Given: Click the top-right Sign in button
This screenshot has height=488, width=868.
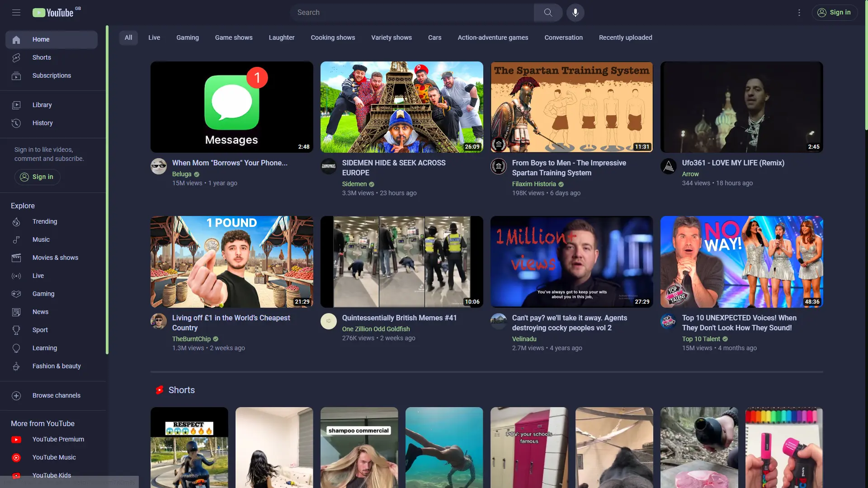Looking at the screenshot, I should point(835,13).
